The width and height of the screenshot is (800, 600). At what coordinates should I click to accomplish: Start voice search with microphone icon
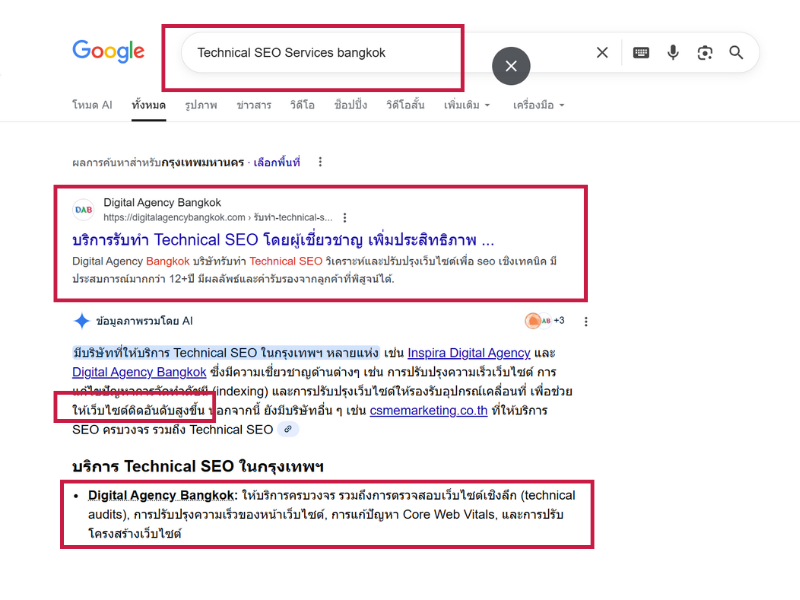pos(673,53)
